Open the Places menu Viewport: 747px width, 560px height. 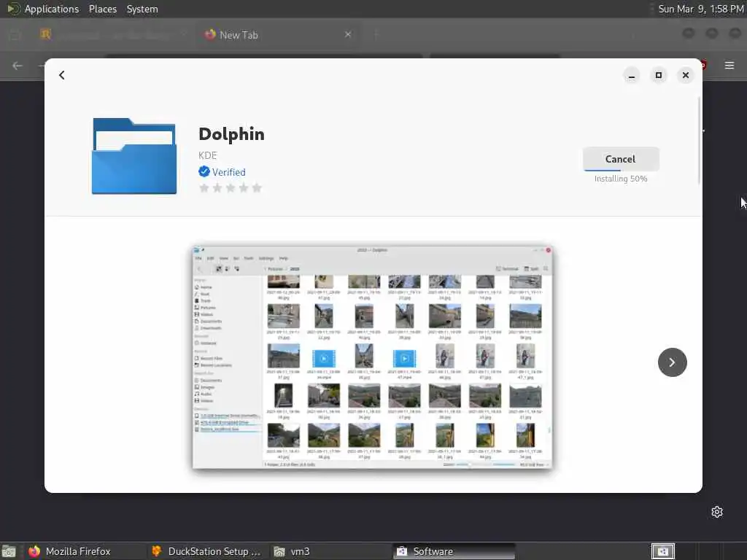pyautogui.click(x=102, y=9)
